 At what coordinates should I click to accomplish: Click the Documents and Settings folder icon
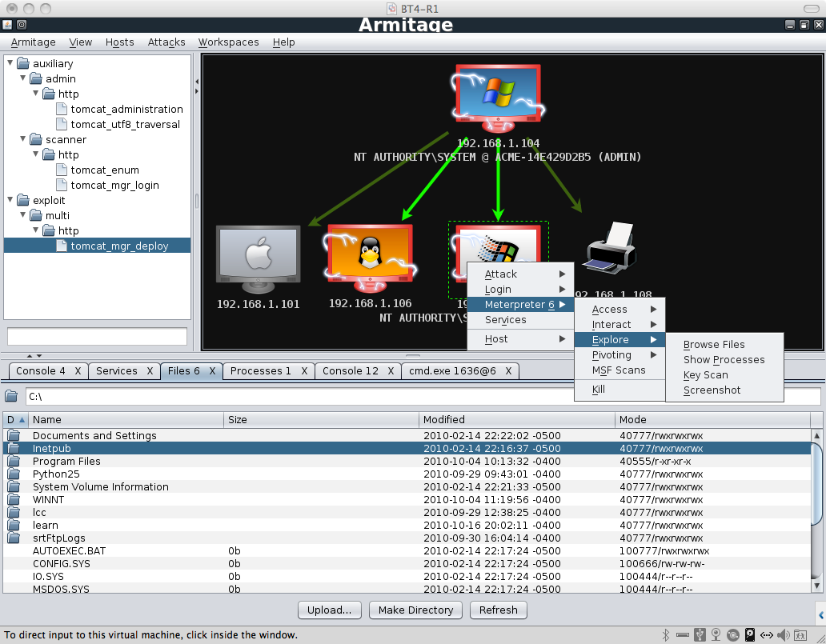[14, 435]
